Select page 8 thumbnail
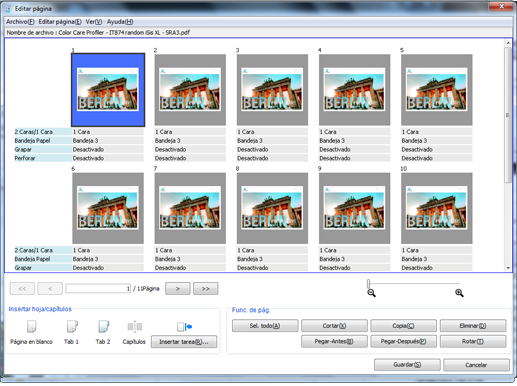Screen dimensions: 517x386 [x=272, y=208]
